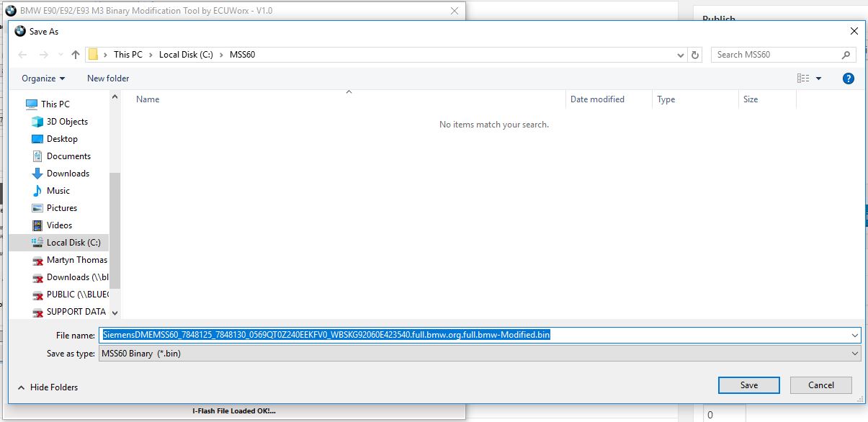Screen dimensions: 868x422
Task: Open the recent locations dropdown arrow
Action: point(60,55)
